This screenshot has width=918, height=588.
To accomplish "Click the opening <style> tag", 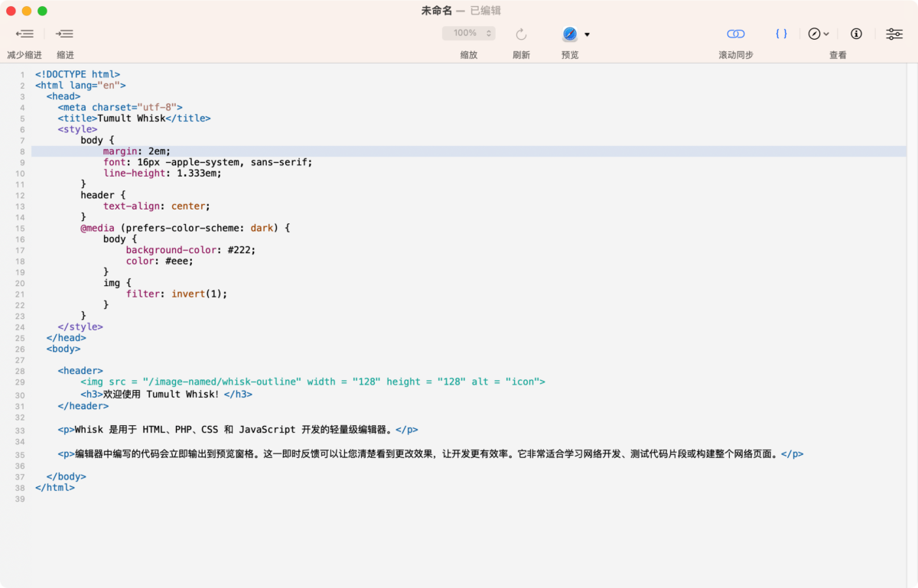I will tap(77, 129).
